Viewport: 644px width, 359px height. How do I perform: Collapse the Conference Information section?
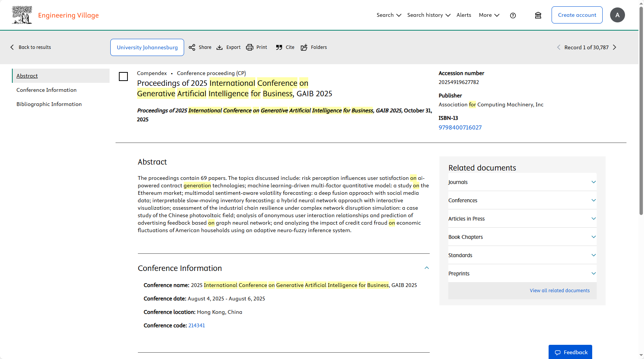tap(427, 268)
